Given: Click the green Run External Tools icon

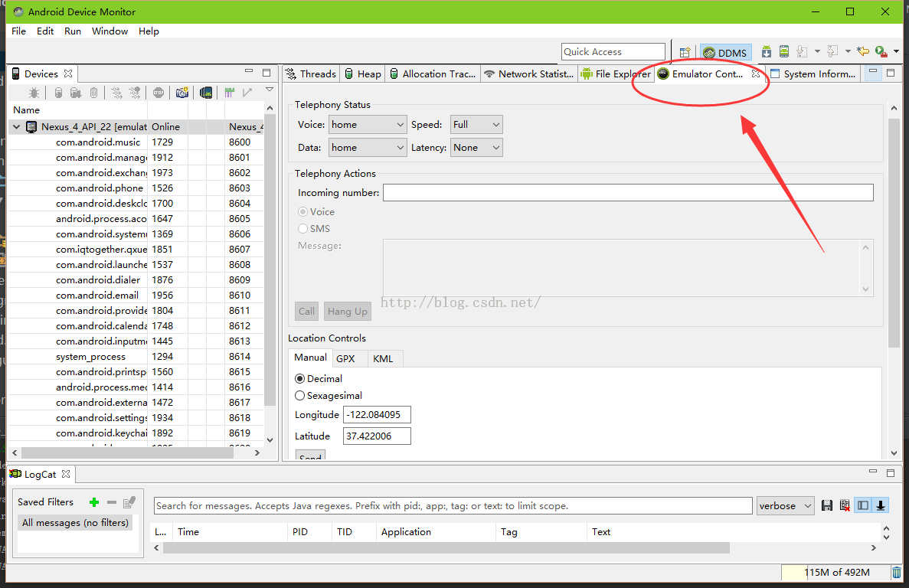Looking at the screenshot, I should click(881, 51).
